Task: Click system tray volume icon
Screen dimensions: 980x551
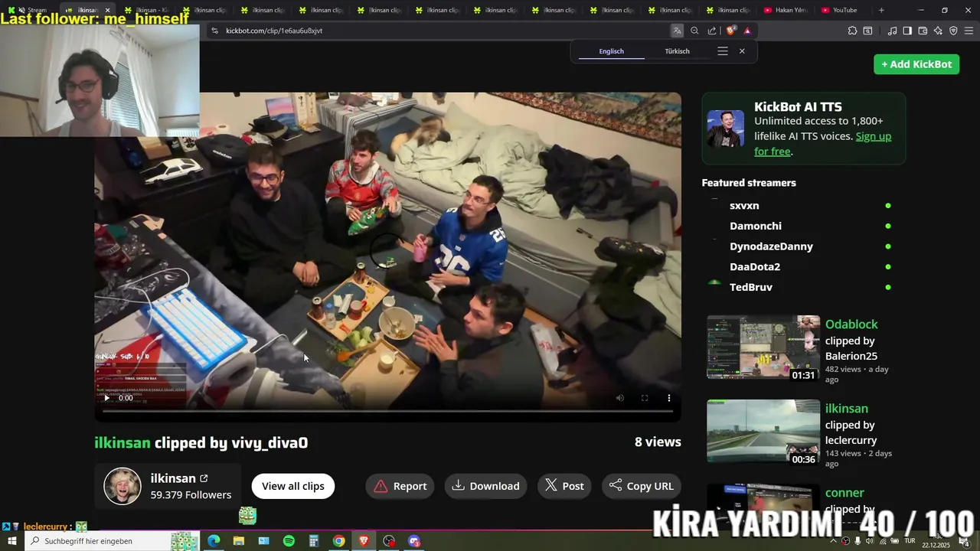Action: (869, 541)
